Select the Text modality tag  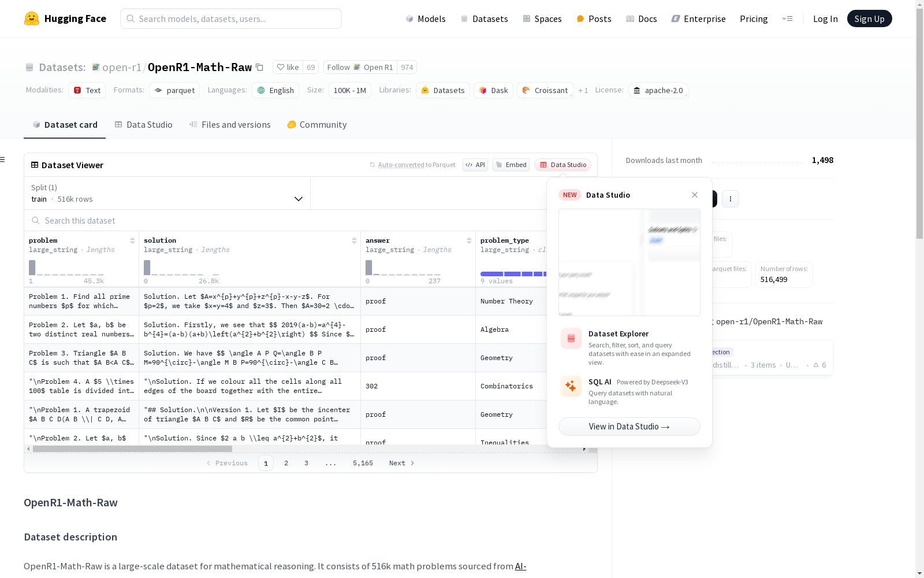pos(87,90)
